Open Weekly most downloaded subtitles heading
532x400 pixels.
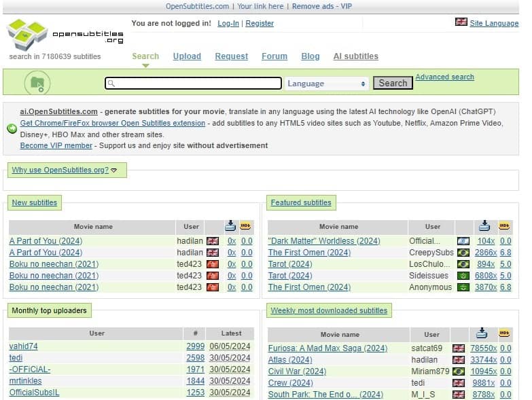pyautogui.click(x=329, y=310)
